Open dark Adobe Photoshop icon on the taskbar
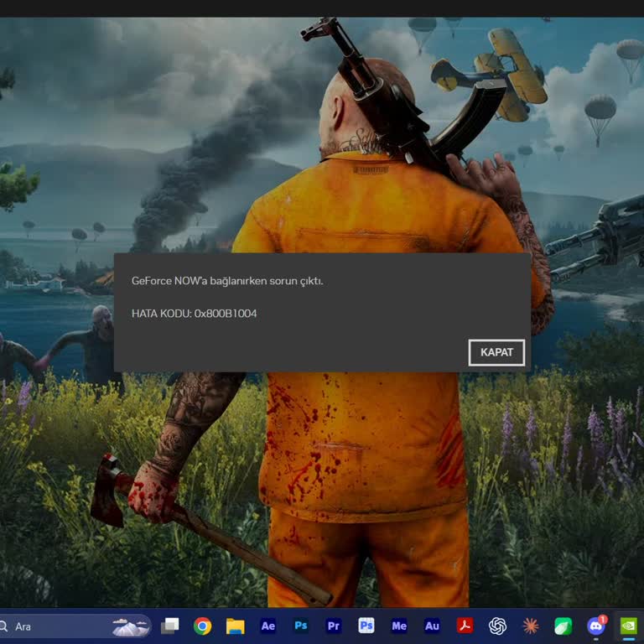 [x=301, y=626]
